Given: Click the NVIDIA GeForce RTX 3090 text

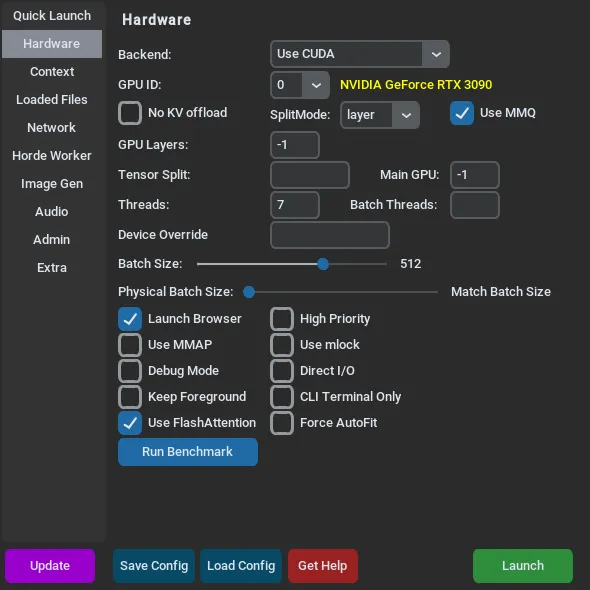Looking at the screenshot, I should (416, 85).
